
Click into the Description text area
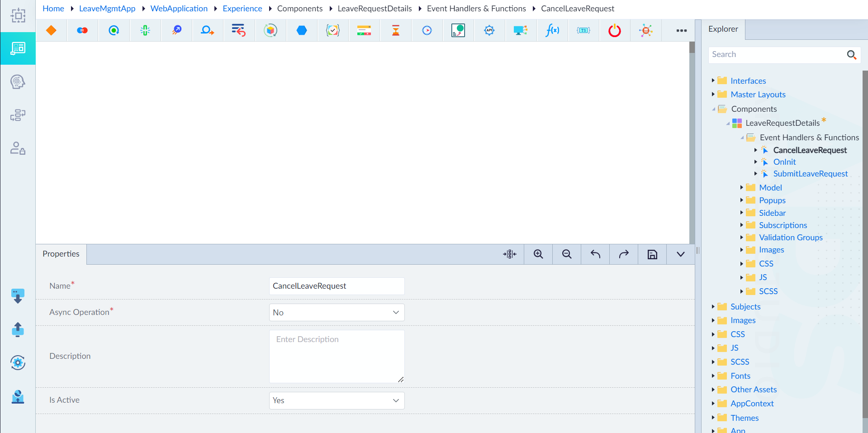pyautogui.click(x=337, y=357)
